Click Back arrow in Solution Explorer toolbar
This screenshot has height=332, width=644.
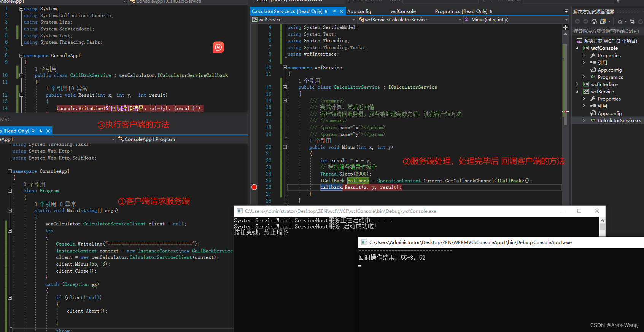[x=577, y=21]
